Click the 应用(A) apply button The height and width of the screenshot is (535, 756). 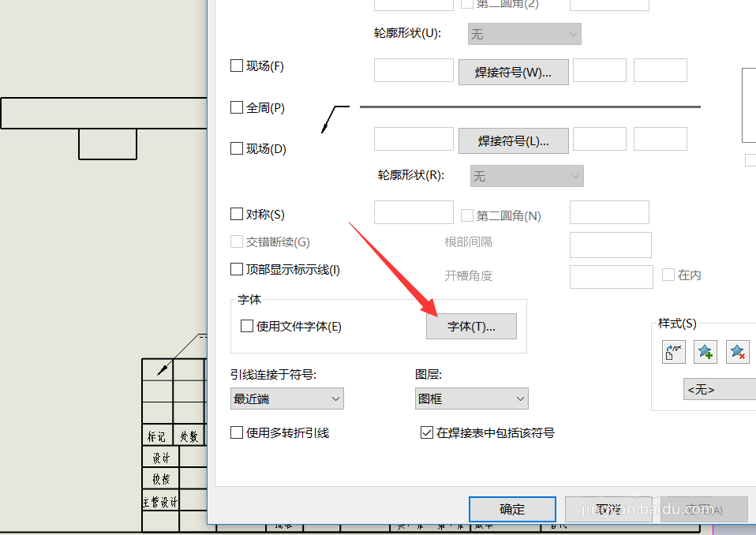(x=704, y=509)
